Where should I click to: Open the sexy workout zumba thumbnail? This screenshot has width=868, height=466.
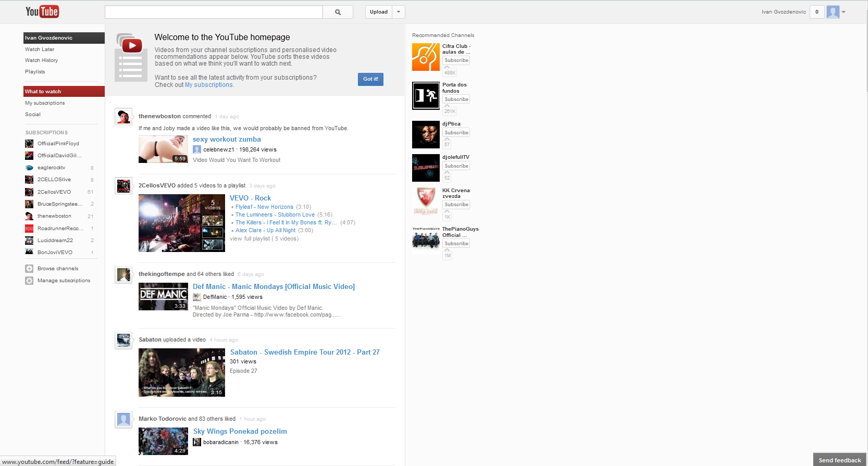coord(163,149)
